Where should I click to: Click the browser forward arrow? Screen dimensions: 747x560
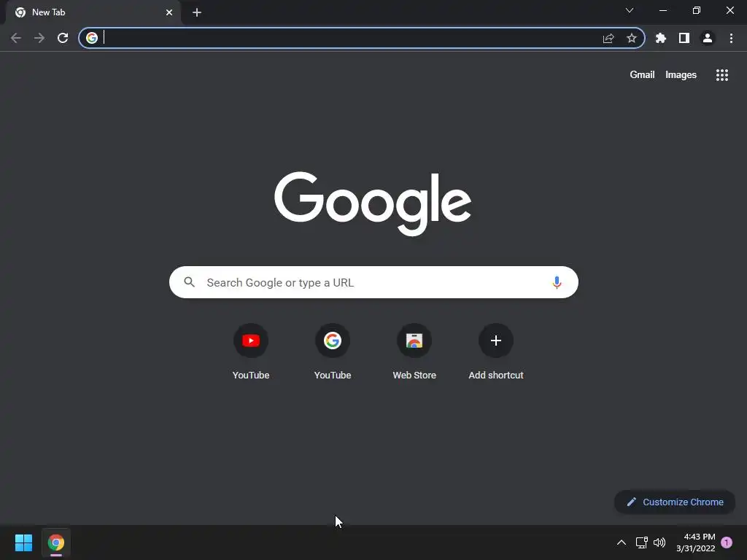coord(39,38)
